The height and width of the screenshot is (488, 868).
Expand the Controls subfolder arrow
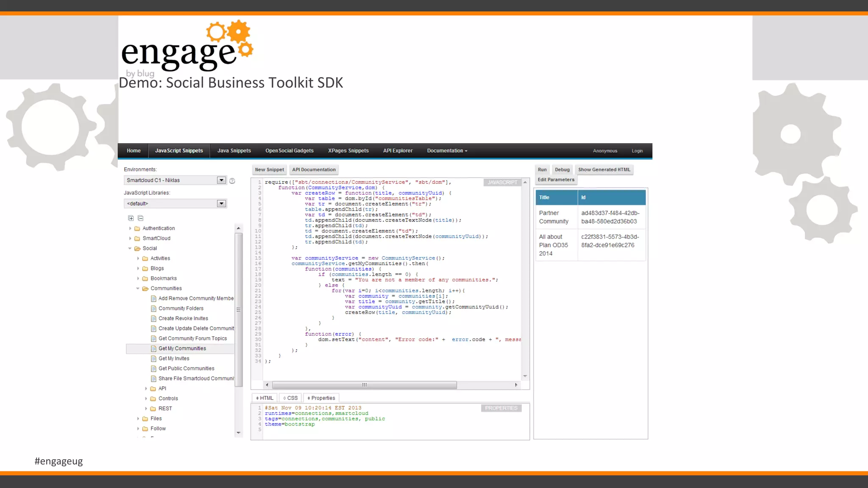coord(146,399)
